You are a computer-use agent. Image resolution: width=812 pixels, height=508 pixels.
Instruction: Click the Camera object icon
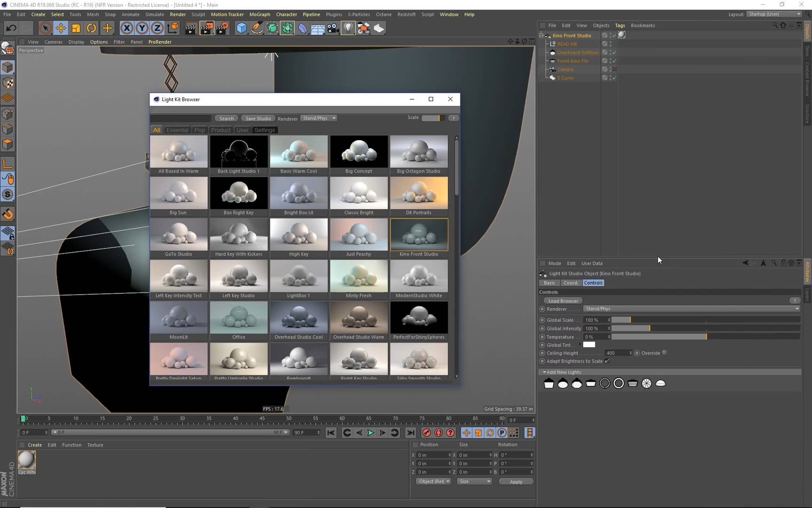coord(333,28)
